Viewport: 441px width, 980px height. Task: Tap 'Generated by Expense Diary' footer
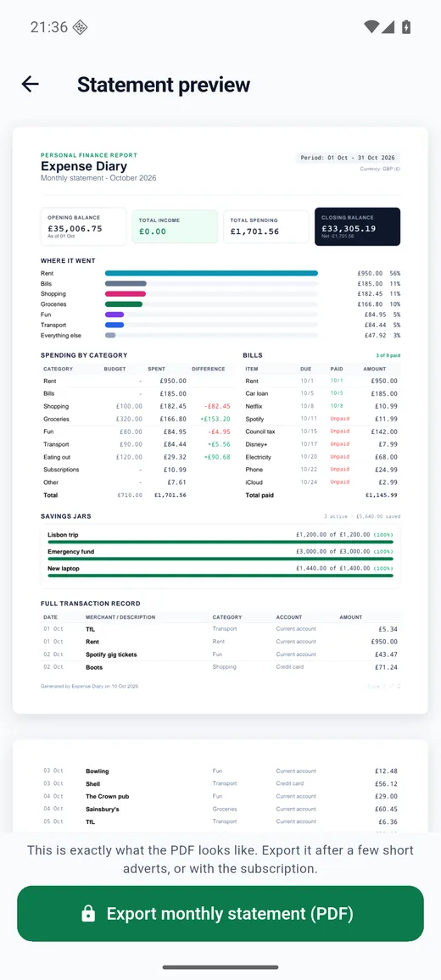pos(89,686)
